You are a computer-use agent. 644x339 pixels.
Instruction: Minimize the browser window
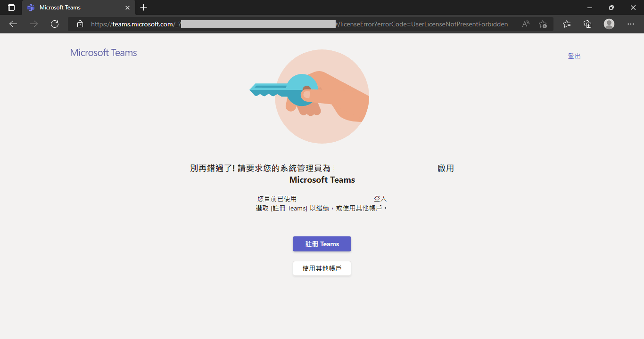589,8
